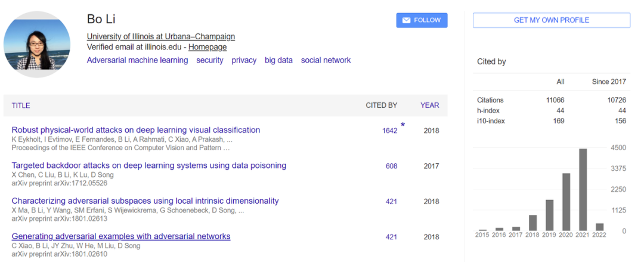Viewport: 644px width, 262px height.
Task: Click Bo Li's profile photo
Action: (37, 45)
